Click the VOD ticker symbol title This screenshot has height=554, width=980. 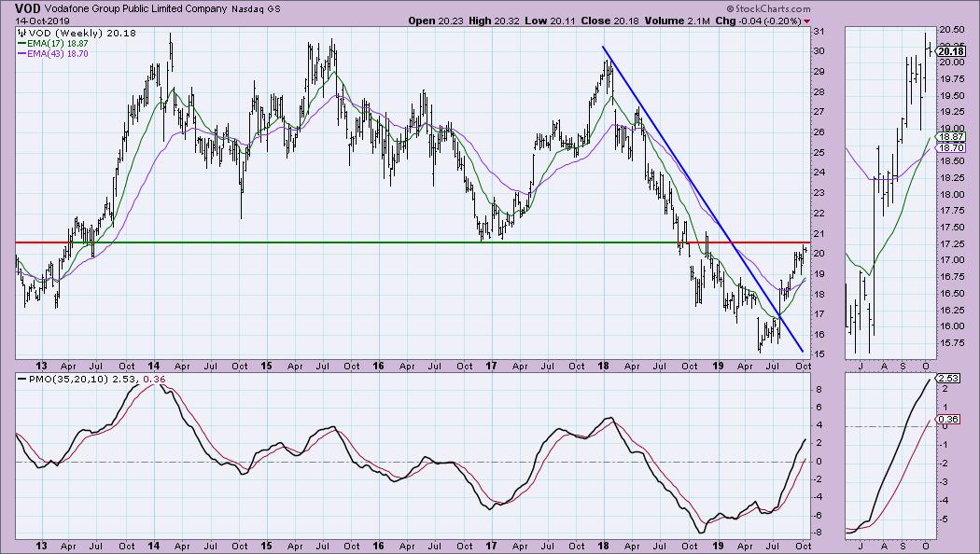[28, 8]
